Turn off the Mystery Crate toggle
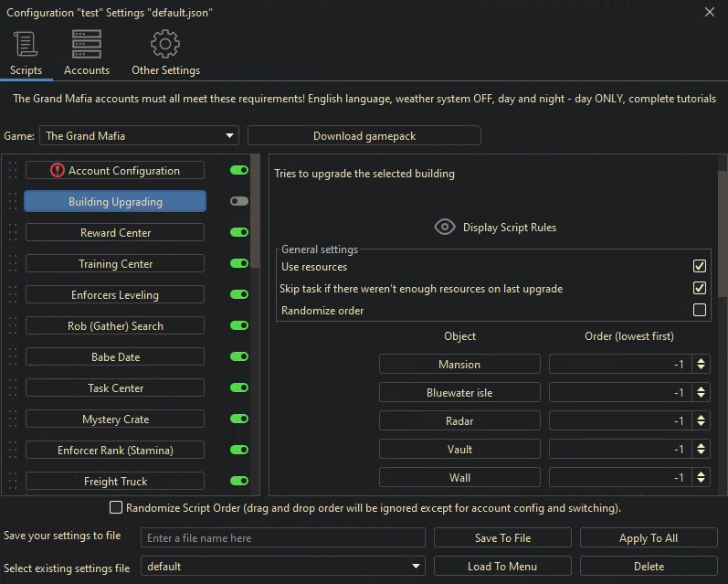The width and height of the screenshot is (728, 584). [239, 419]
